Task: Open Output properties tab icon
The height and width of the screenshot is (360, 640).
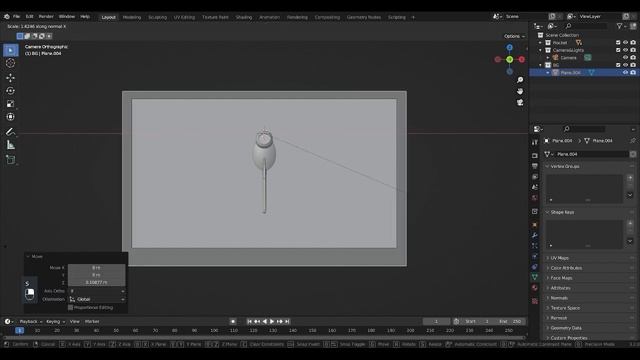Action: tap(535, 166)
